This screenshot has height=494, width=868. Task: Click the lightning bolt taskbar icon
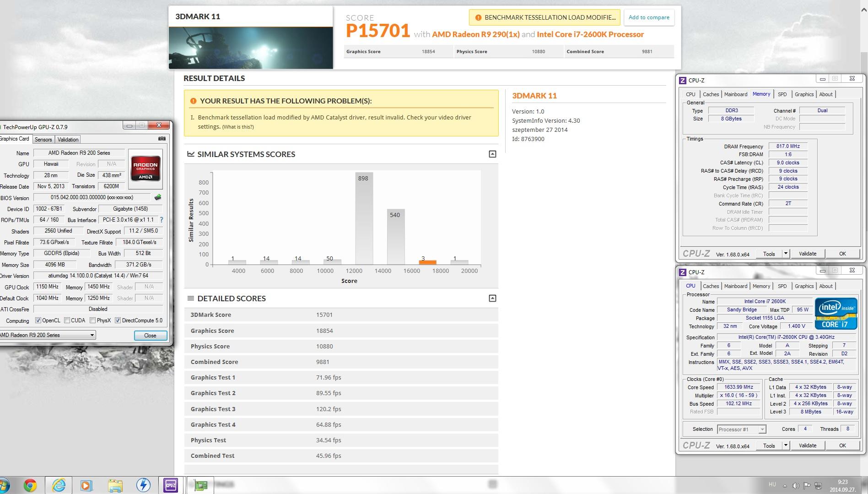tap(143, 485)
